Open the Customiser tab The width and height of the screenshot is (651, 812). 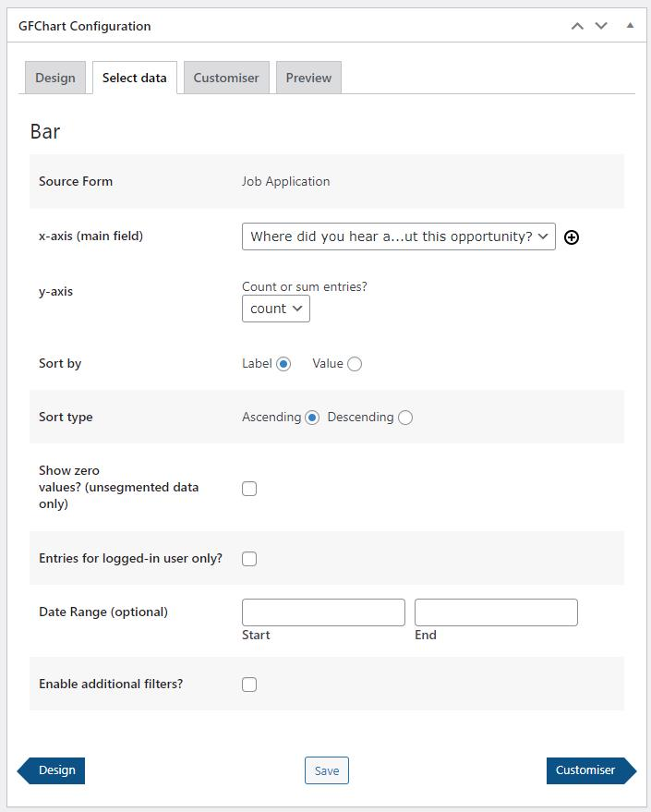pyautogui.click(x=226, y=78)
